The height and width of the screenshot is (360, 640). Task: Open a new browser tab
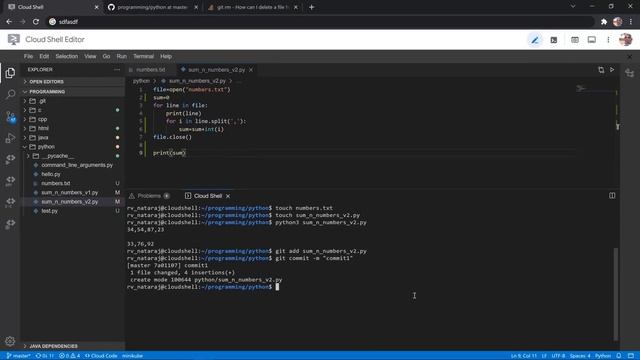[x=311, y=7]
